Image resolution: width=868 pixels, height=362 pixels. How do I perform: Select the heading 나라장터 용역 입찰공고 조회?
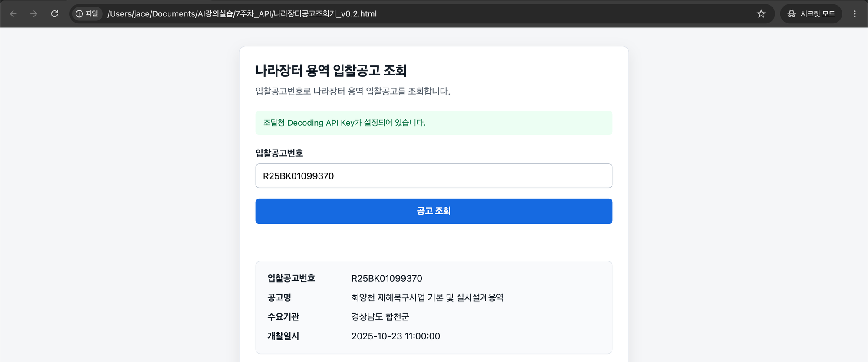pos(331,71)
